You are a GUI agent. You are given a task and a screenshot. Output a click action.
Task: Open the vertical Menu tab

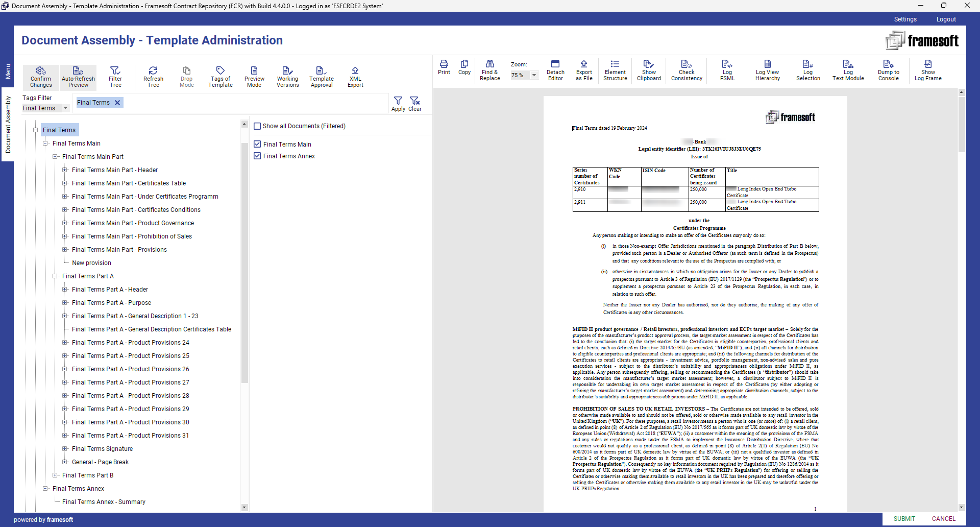(8, 71)
